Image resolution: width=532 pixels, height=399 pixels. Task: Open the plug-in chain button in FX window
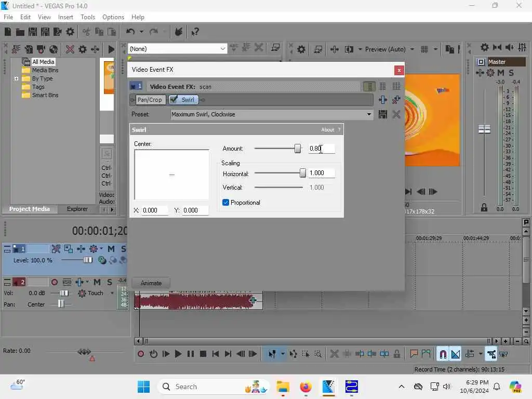click(383, 100)
